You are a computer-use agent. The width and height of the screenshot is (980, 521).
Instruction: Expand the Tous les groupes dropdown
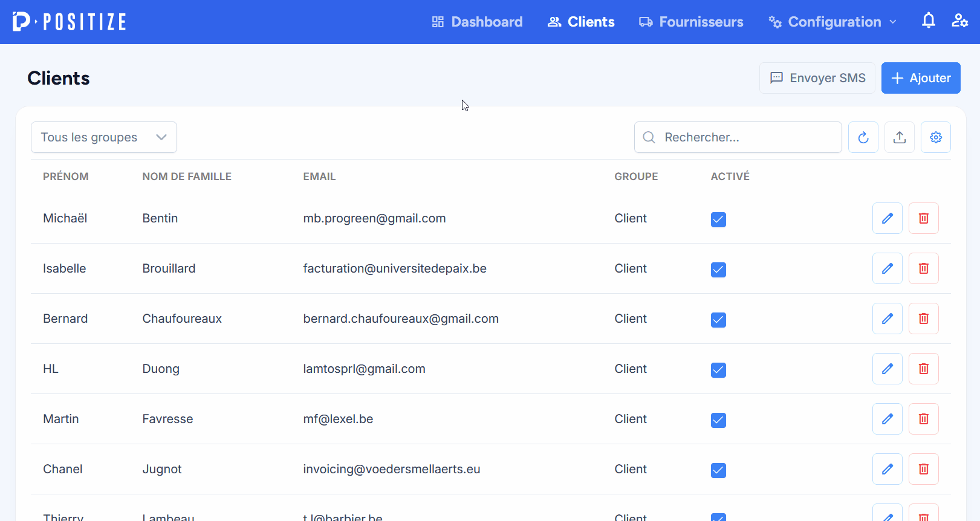point(103,137)
